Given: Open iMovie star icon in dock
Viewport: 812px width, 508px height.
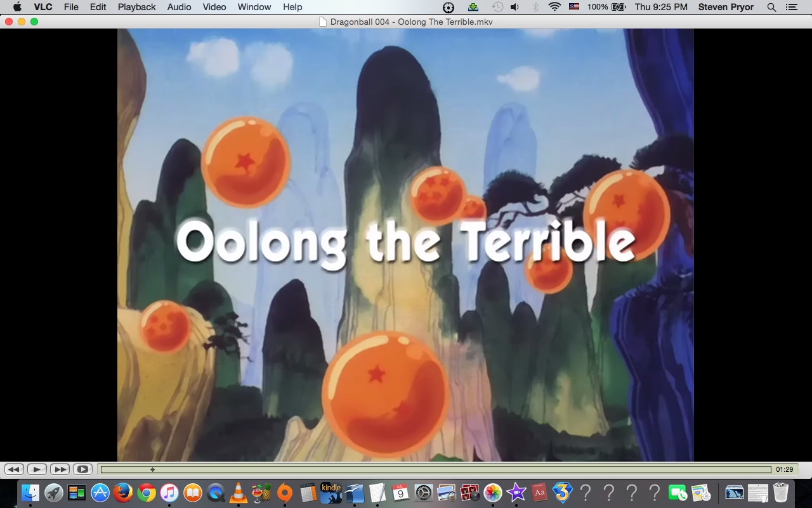Looking at the screenshot, I should click(516, 492).
